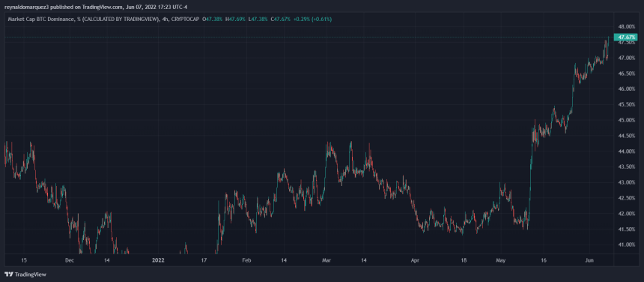Image resolution: width=644 pixels, height=282 pixels.
Task: Click the TradingView logo at bottom left
Action: 25,274
